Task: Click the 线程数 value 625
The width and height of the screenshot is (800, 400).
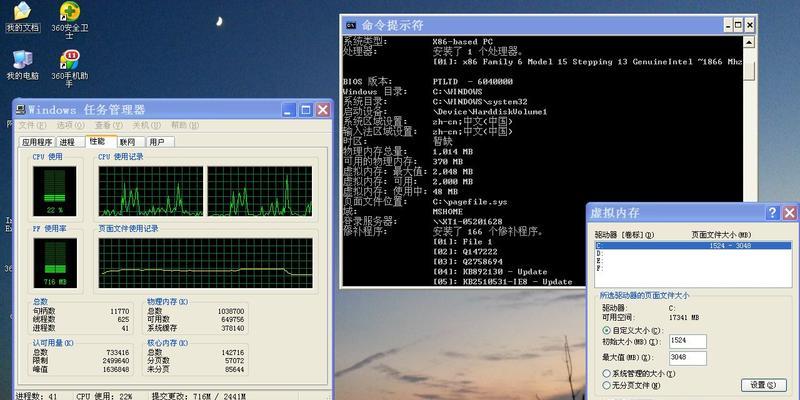Action: click(123, 319)
